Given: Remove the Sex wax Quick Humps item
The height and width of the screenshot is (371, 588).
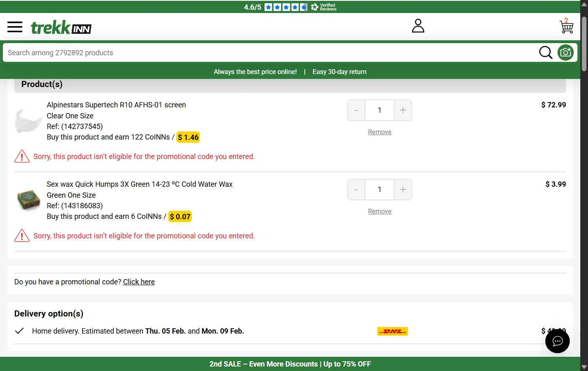Looking at the screenshot, I should click(x=380, y=211).
